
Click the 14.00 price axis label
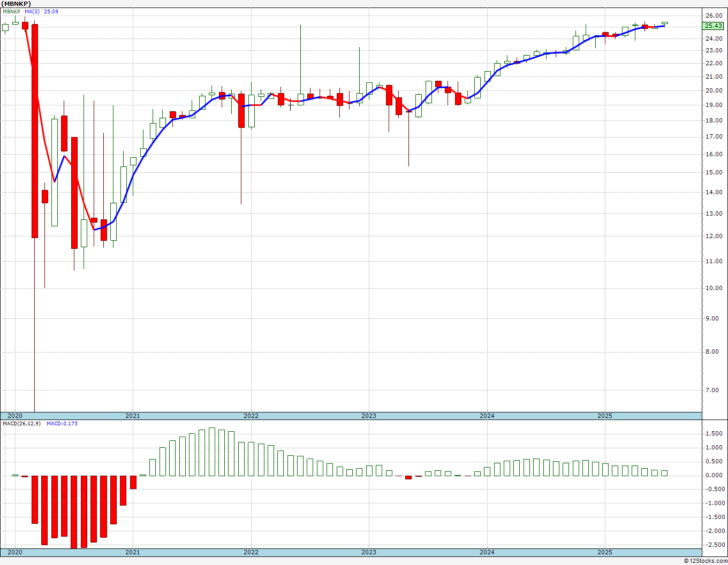714,193
